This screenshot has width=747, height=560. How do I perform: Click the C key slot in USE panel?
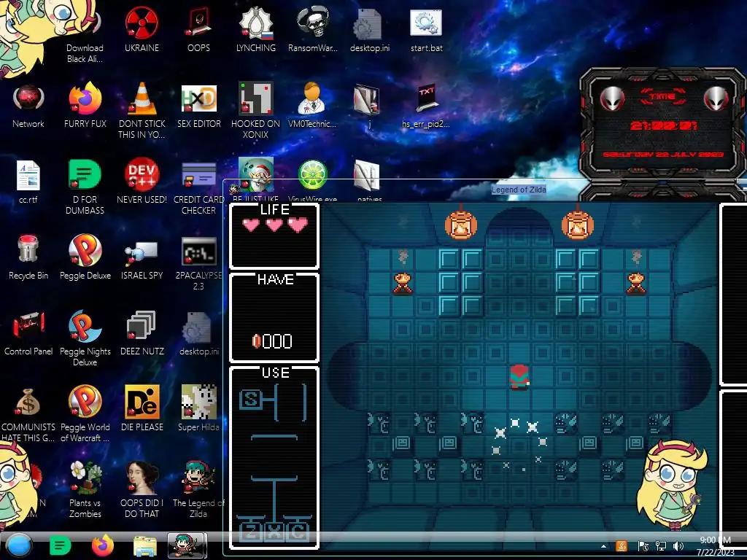298,532
